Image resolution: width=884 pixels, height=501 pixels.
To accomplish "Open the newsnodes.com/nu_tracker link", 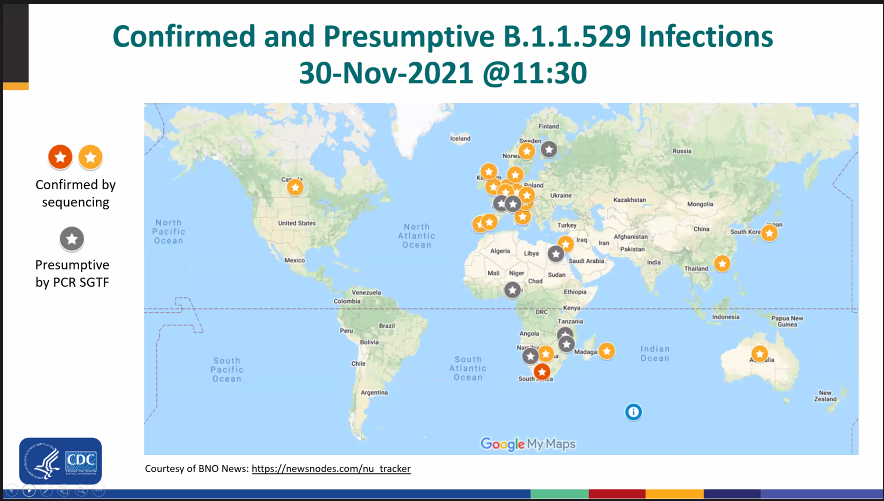I will [331, 468].
